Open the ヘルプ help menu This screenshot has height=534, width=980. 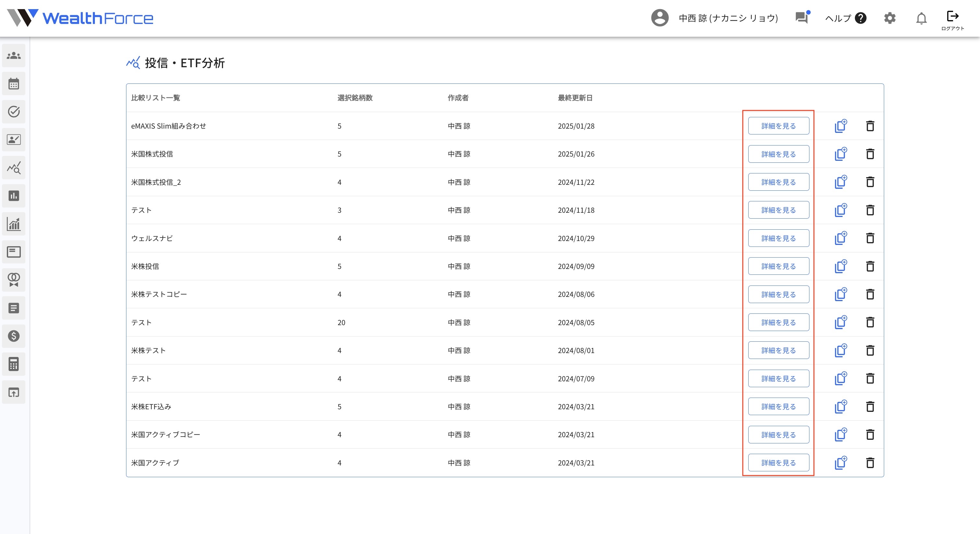click(x=845, y=18)
